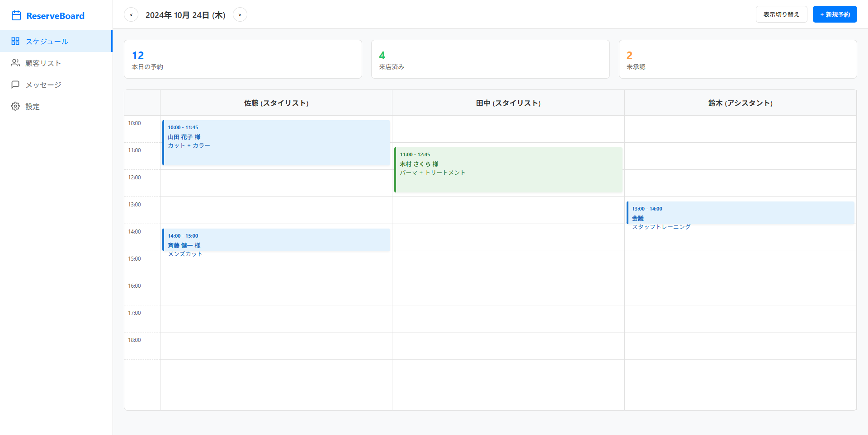Click the 未承認 summary card
The image size is (868, 435).
737,59
